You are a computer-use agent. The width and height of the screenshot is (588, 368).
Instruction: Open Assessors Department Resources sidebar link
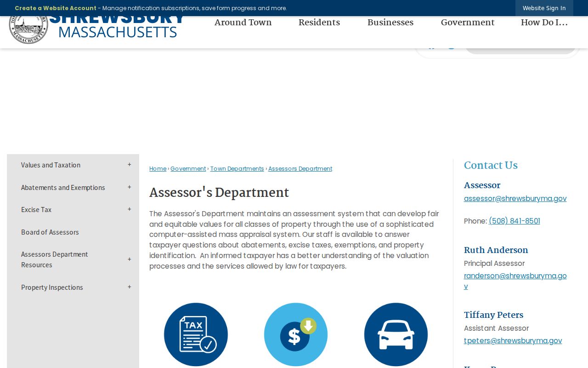[55, 259]
